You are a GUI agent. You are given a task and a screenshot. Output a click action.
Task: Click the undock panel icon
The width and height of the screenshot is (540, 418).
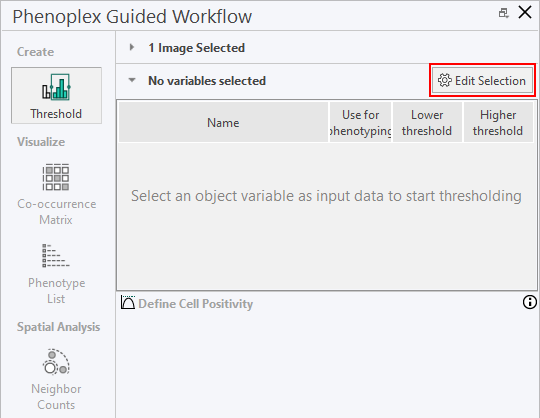coord(503,13)
